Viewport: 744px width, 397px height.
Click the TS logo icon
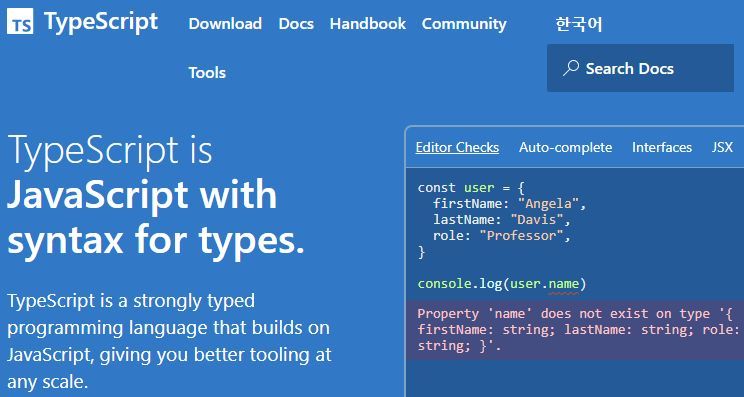tap(20, 21)
